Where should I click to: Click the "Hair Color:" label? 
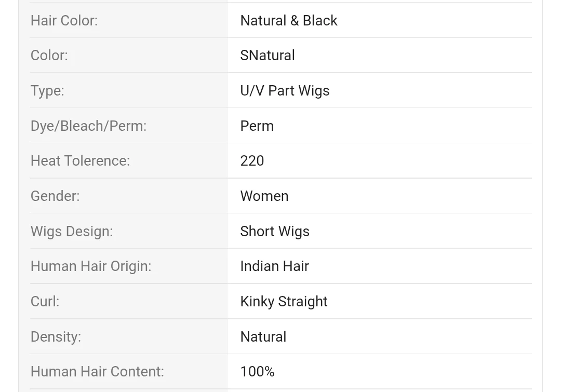(x=64, y=21)
